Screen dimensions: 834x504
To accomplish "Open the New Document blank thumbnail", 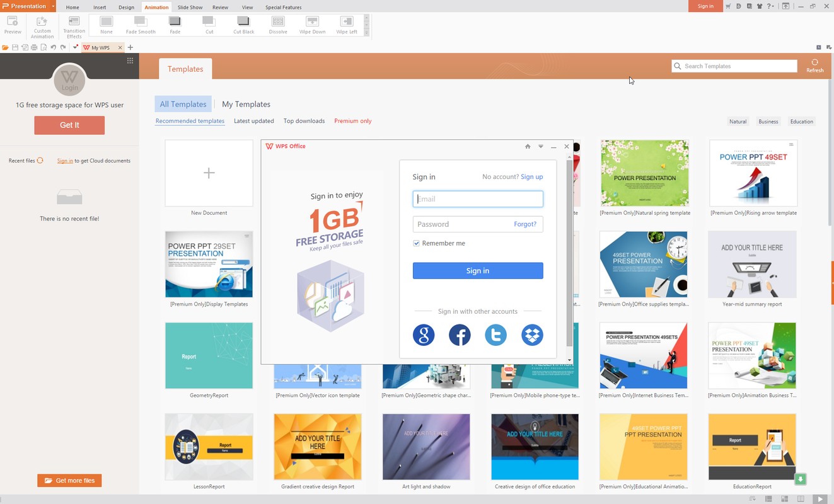I will (x=209, y=173).
